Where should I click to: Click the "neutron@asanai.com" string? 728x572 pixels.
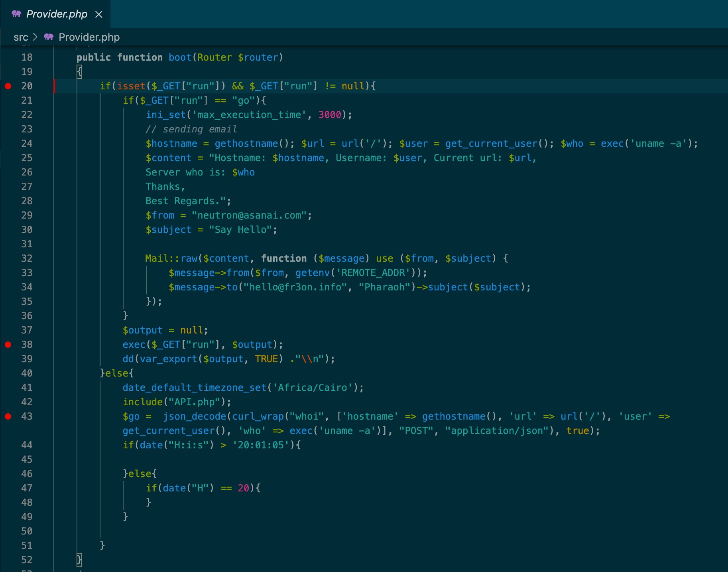click(249, 215)
